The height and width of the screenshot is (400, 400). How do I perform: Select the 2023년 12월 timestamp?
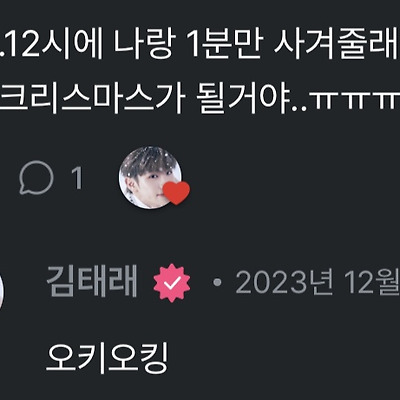click(318, 282)
